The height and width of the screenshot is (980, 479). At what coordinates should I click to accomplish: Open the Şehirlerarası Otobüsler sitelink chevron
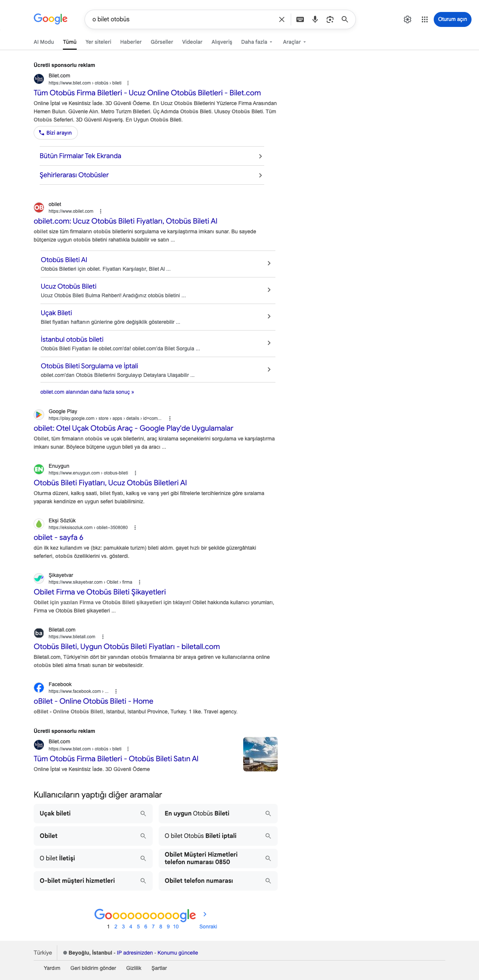[x=260, y=175]
